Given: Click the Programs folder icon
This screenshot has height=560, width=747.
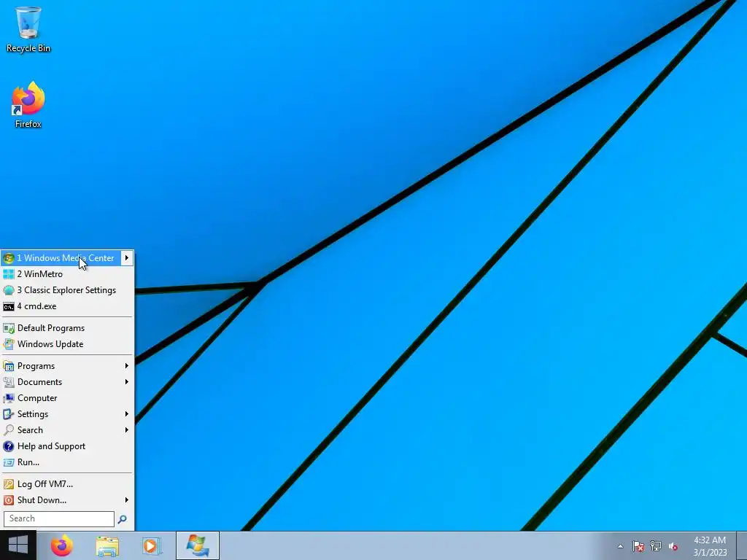Looking at the screenshot, I should pos(9,366).
